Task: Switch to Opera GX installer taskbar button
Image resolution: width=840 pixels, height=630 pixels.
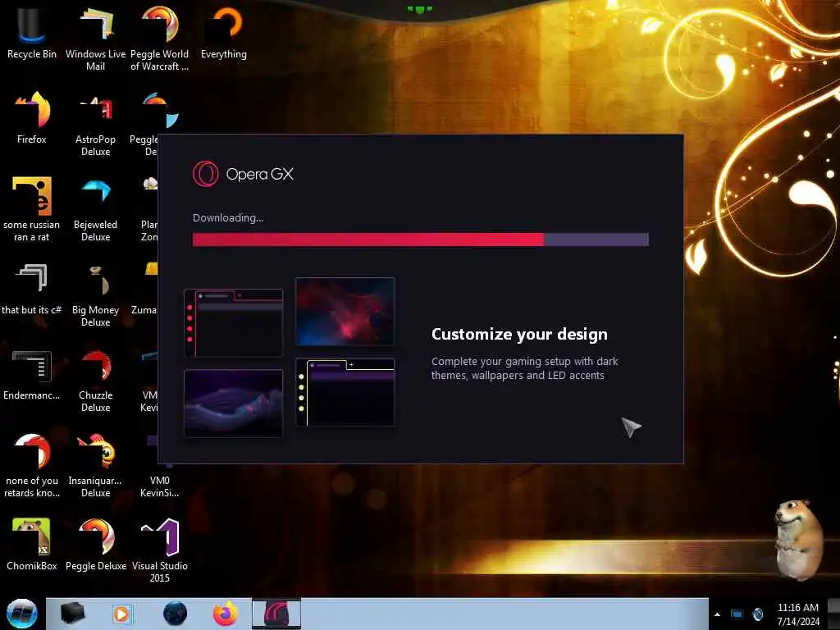Action: point(276,614)
